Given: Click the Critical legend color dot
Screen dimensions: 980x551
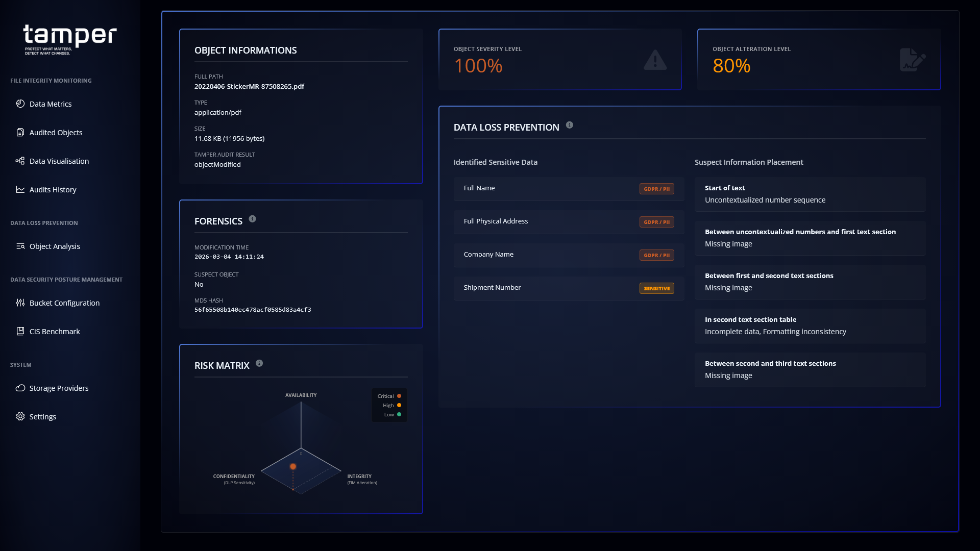Looking at the screenshot, I should click(399, 396).
